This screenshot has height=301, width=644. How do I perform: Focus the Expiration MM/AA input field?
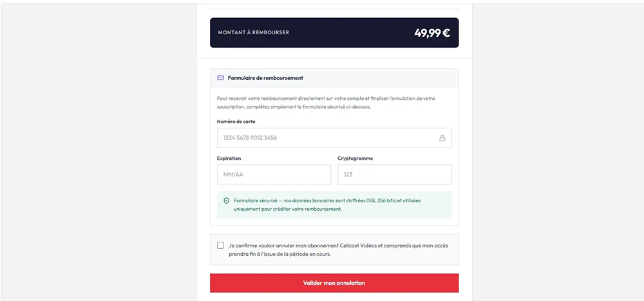point(274,175)
